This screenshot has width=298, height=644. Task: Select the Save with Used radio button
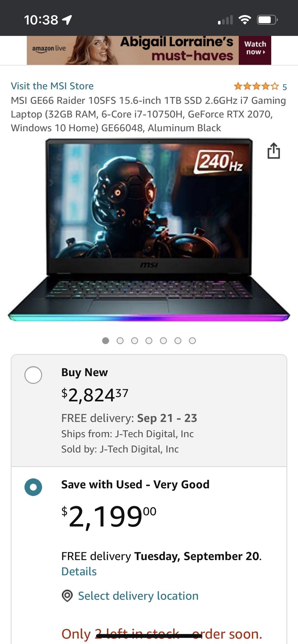point(33,487)
